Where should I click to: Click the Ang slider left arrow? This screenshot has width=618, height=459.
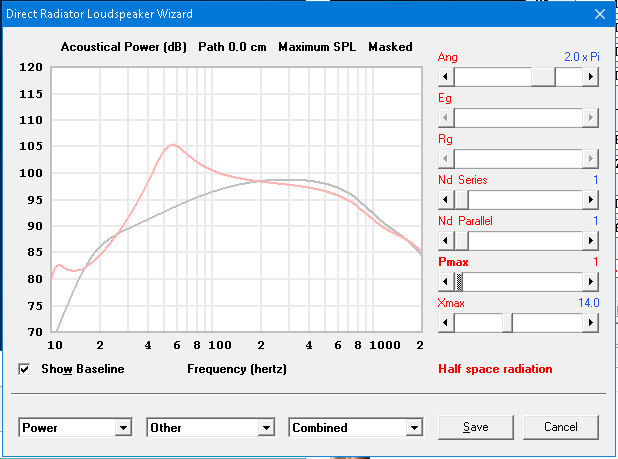446,76
